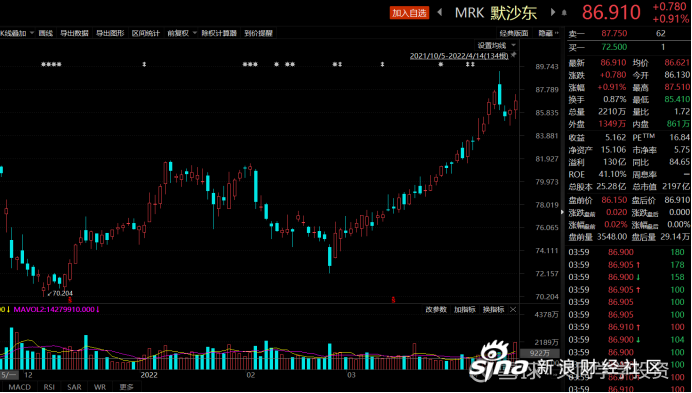Switch to the RSI indicator tab
The image size is (692, 393).
pyautogui.click(x=49, y=387)
